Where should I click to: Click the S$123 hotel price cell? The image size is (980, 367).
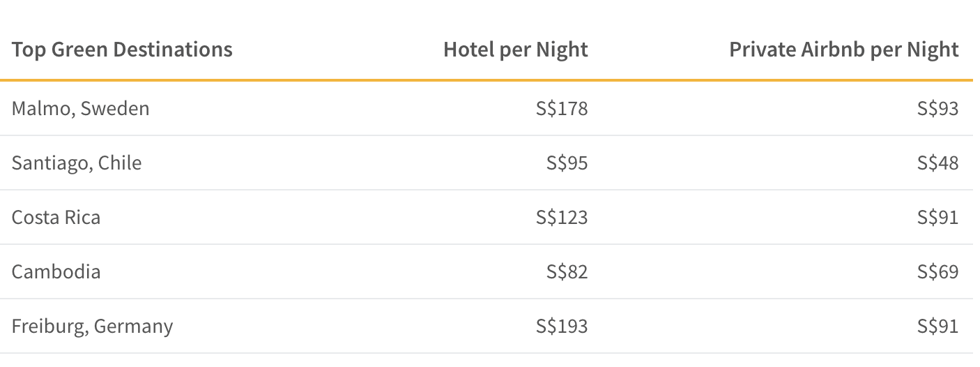[x=562, y=218]
